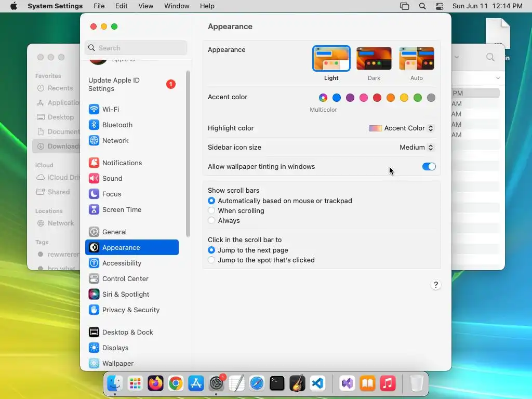Select the Light appearance thumbnail
Viewport: 532px width, 399px height.
(x=331, y=59)
